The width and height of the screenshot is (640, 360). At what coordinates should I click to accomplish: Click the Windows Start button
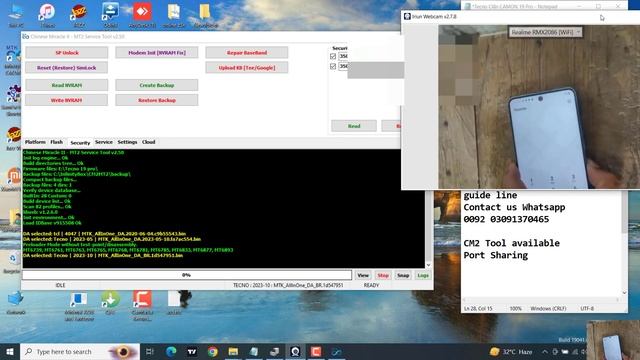click(10, 351)
